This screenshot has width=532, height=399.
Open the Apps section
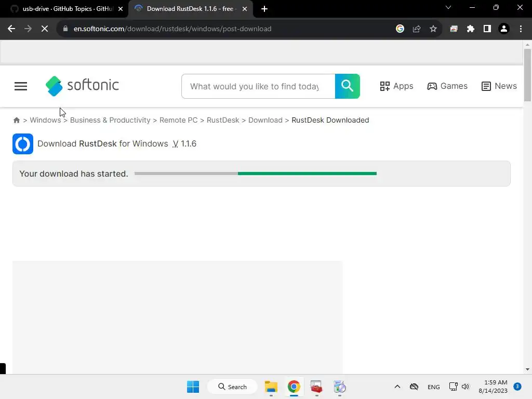coord(396,86)
